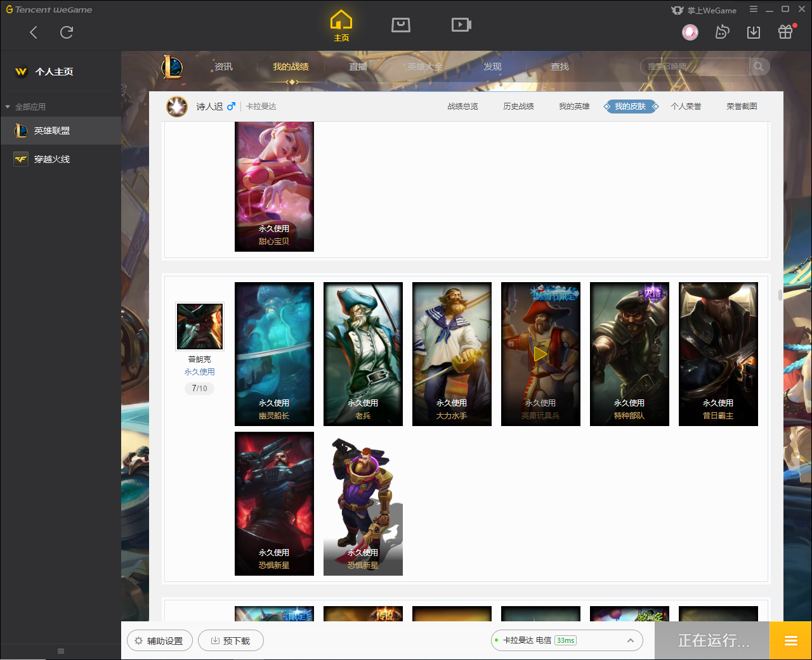The image size is (812, 660).
Task: Click the 卡拉曼达 server label beside username
Action: [261, 107]
